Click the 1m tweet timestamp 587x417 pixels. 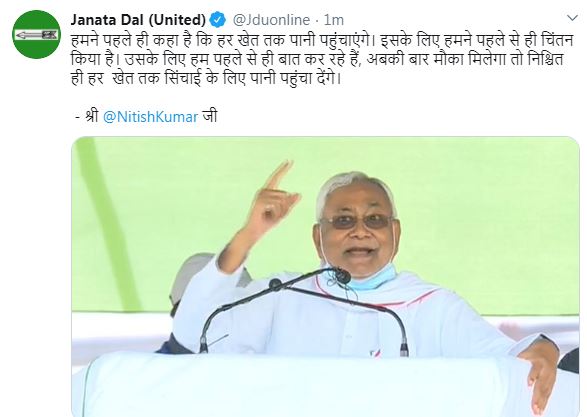coord(334,20)
